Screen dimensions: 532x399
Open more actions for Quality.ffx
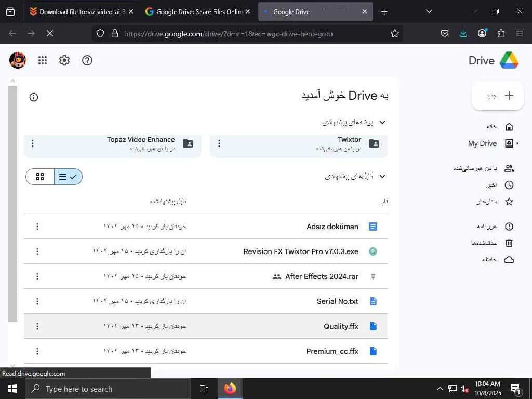(37, 326)
